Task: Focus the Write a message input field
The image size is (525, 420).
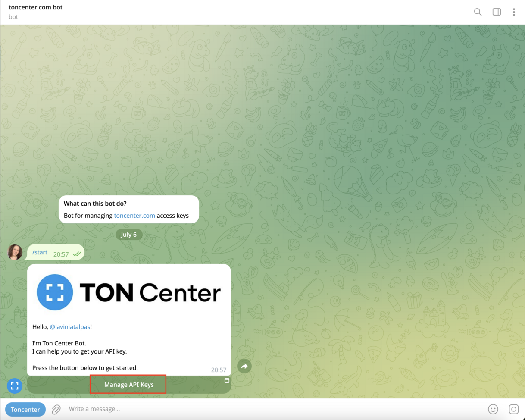Action: tap(274, 409)
